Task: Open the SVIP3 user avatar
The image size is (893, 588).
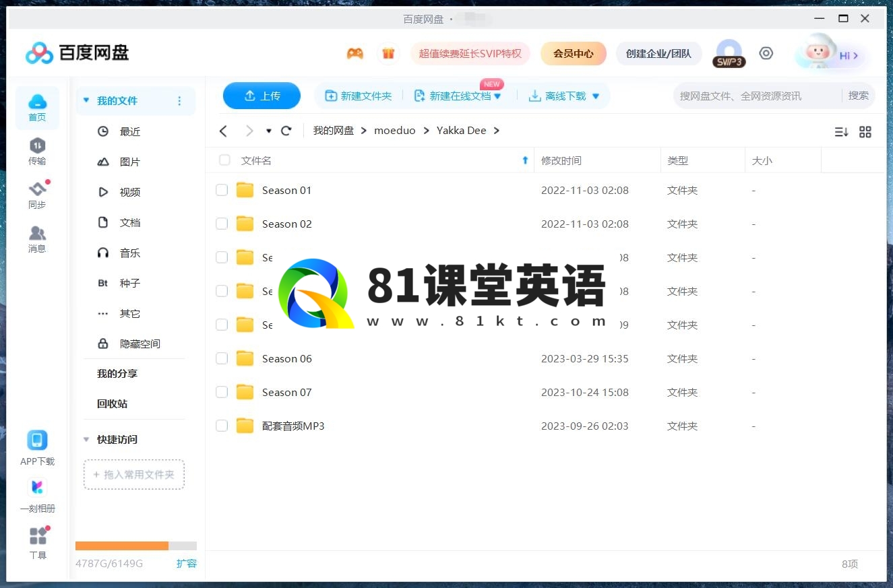Action: pos(729,53)
